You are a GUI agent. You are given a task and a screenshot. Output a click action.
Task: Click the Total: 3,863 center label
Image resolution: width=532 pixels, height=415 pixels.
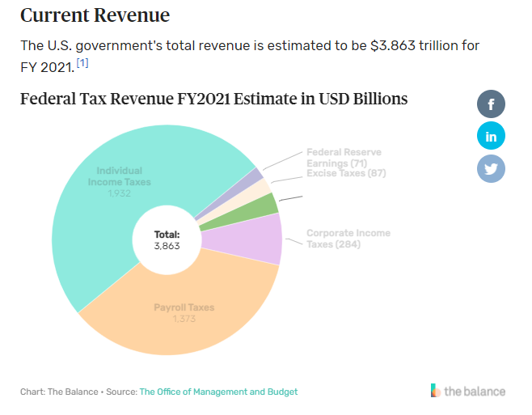[167, 240]
